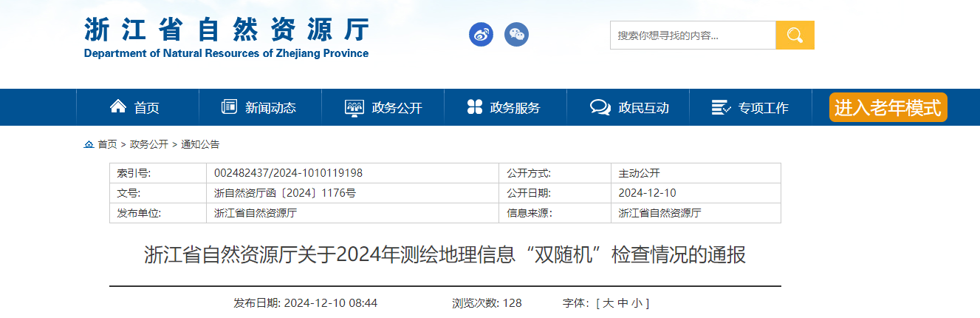Viewport: 980px width, 318px height.
Task: Click the four-dot icon beside 政务服务
Action: 475,106
